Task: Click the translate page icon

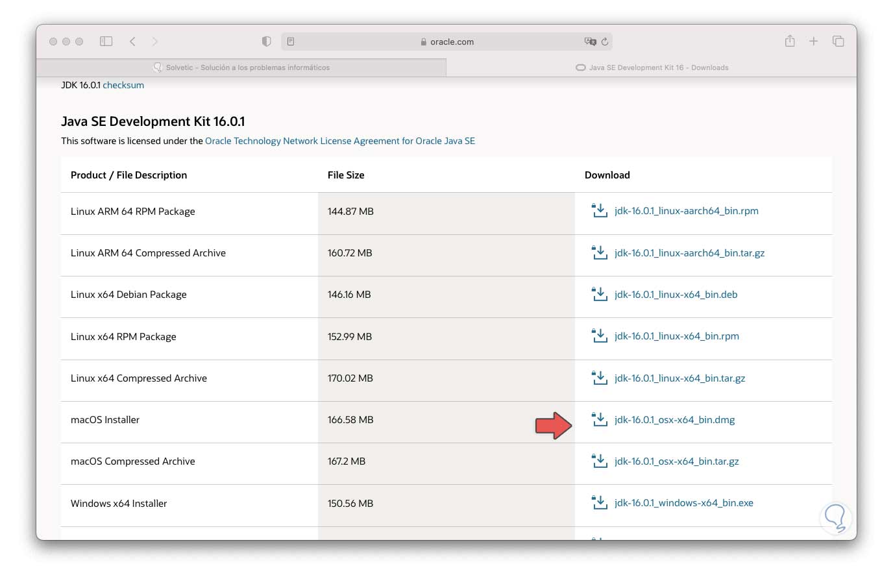Action: pos(590,42)
